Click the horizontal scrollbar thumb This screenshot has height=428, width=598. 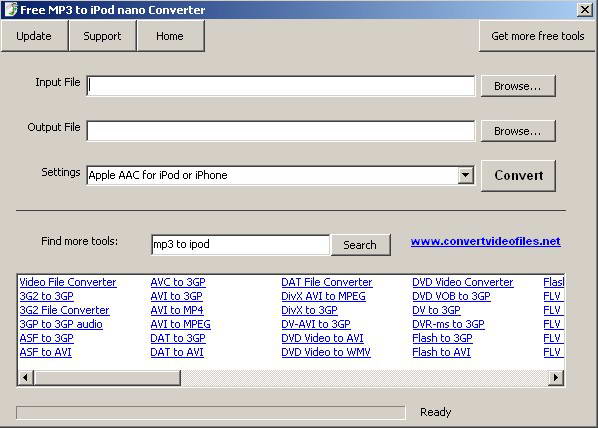coord(107,378)
